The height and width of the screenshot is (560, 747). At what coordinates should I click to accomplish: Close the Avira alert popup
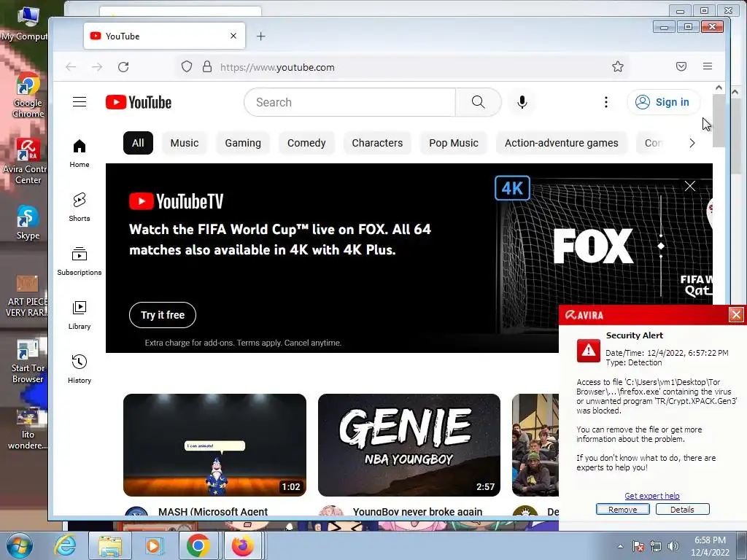pos(736,315)
